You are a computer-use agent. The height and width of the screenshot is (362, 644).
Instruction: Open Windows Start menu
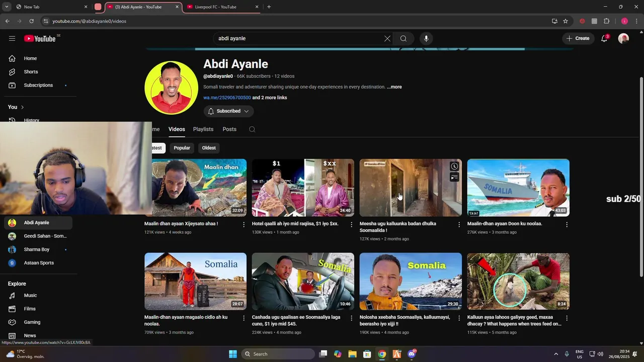[233, 354]
